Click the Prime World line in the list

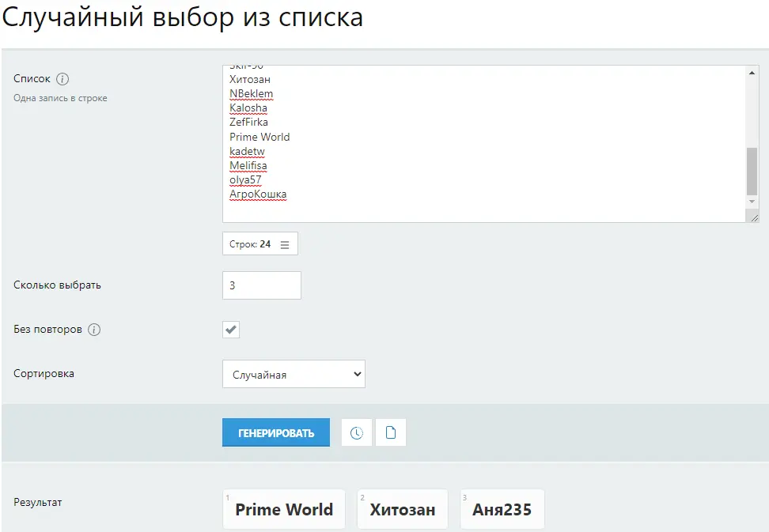(x=259, y=137)
